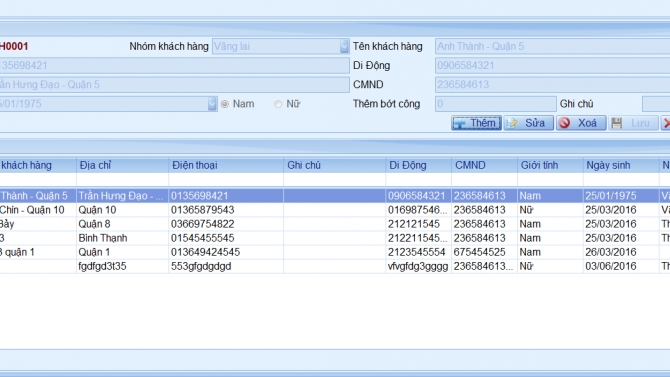Screen dimensions: 670x377
Task: Click the Thêm add icon button
Action: pos(460,124)
